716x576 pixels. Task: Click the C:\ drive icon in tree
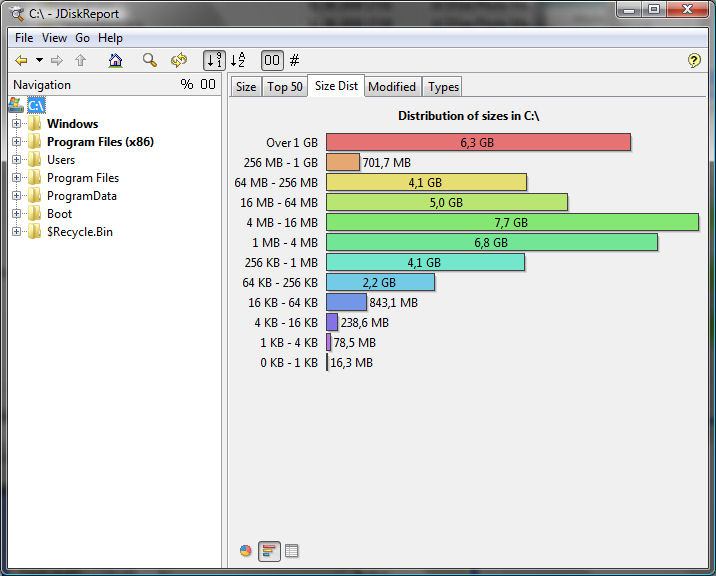[x=16, y=105]
